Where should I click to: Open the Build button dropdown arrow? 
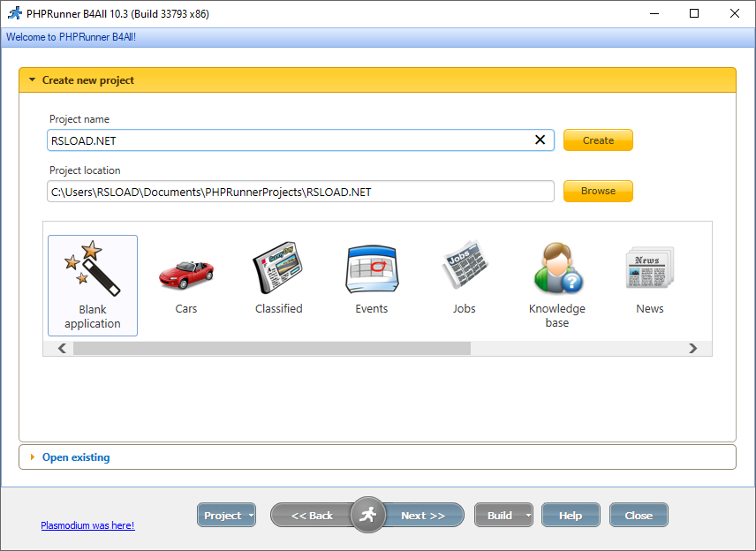[528, 516]
